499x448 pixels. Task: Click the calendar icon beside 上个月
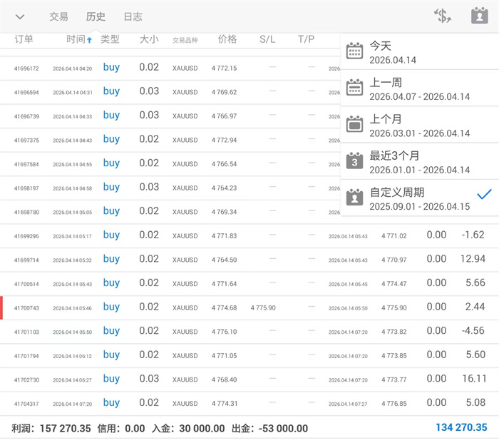(x=354, y=125)
